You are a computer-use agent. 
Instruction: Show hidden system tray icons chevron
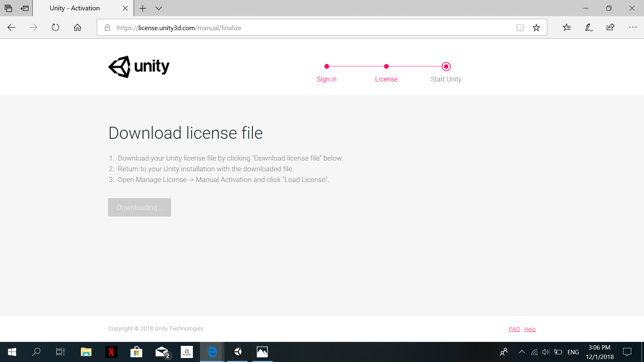pos(522,352)
